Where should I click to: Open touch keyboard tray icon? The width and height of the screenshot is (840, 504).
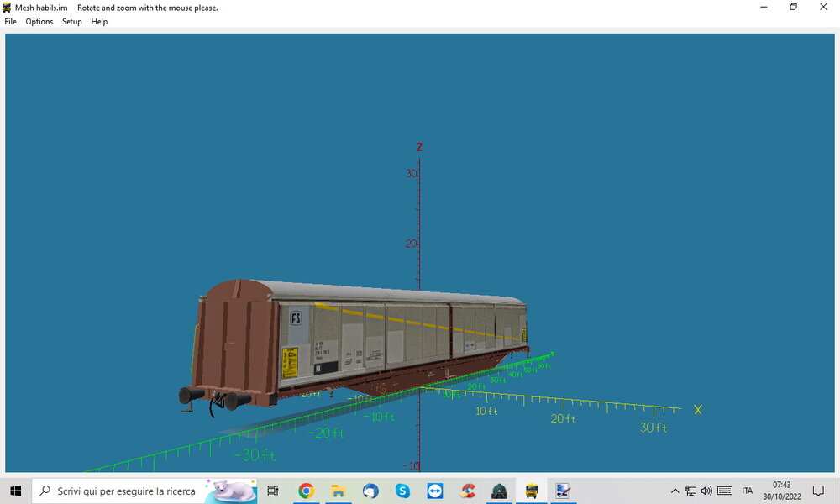tap(725, 491)
